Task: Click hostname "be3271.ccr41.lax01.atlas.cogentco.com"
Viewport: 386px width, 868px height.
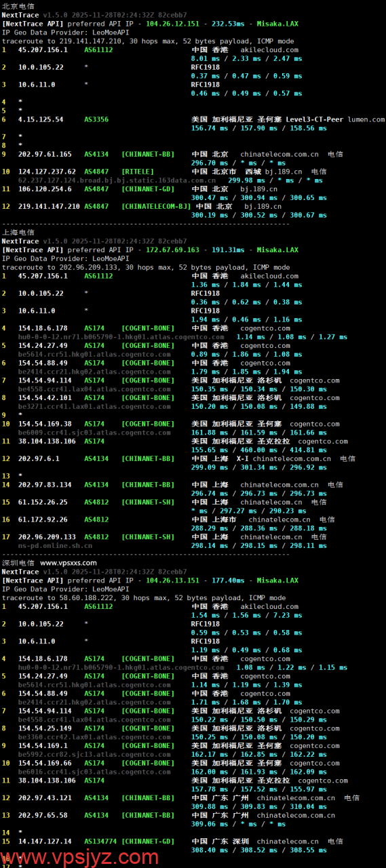Action: click(x=94, y=407)
